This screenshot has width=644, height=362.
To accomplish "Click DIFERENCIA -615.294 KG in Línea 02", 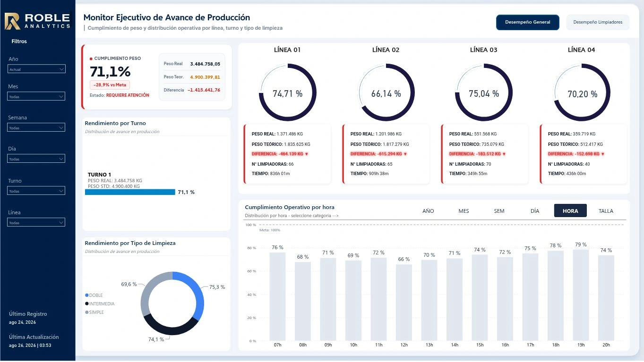I will point(378,154).
